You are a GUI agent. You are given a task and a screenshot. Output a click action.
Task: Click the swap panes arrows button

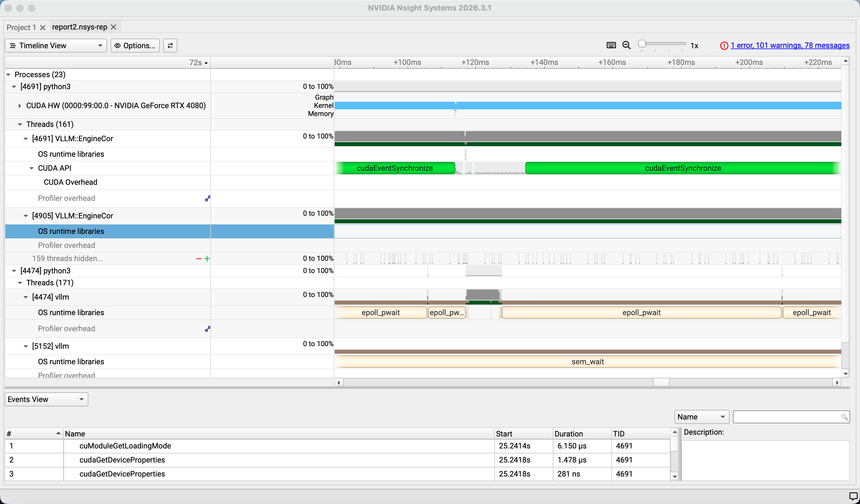170,45
